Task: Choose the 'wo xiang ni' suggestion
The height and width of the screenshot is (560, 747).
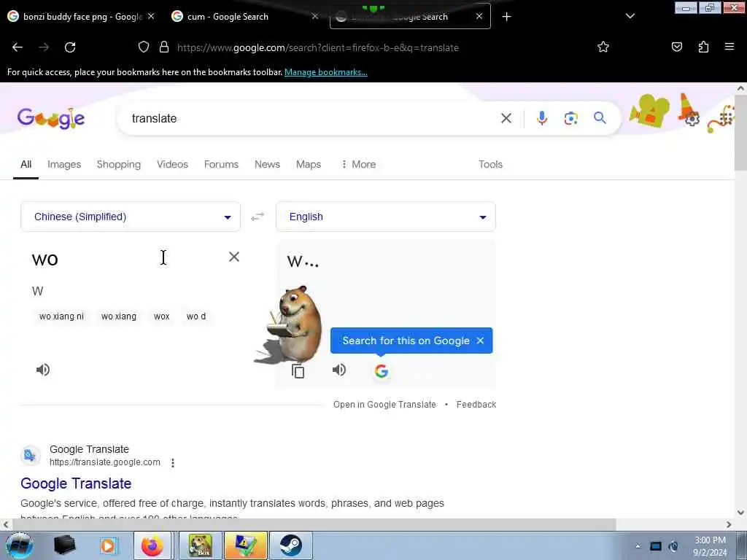Action: (61, 316)
